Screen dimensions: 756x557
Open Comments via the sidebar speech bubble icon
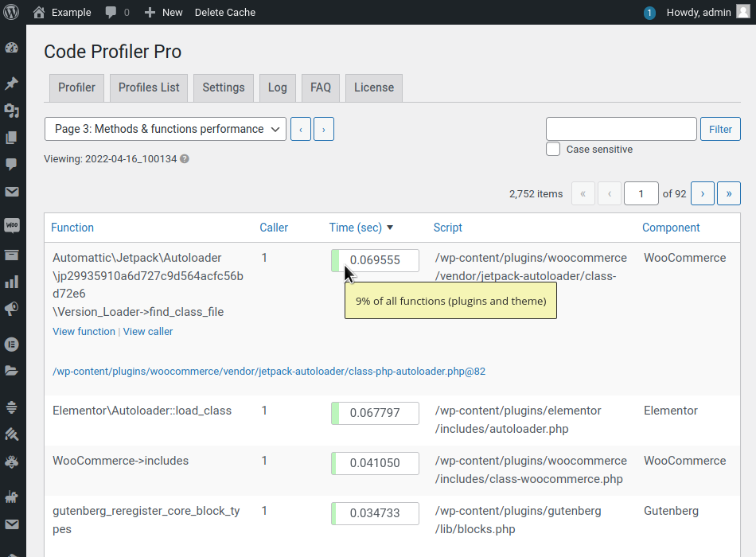pos(12,165)
